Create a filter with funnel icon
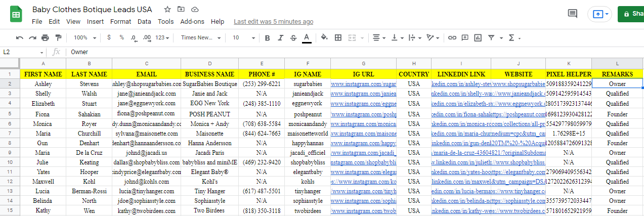Screen dimensions: 644x216 coord(491,37)
